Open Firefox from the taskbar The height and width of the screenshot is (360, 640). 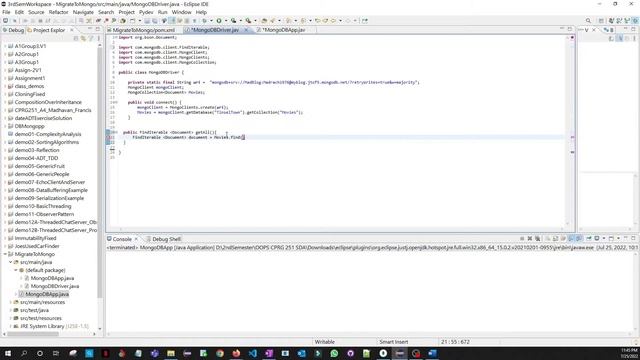click(236, 353)
